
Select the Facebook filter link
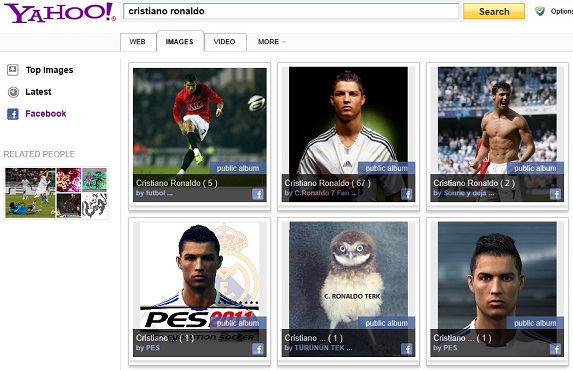point(46,114)
